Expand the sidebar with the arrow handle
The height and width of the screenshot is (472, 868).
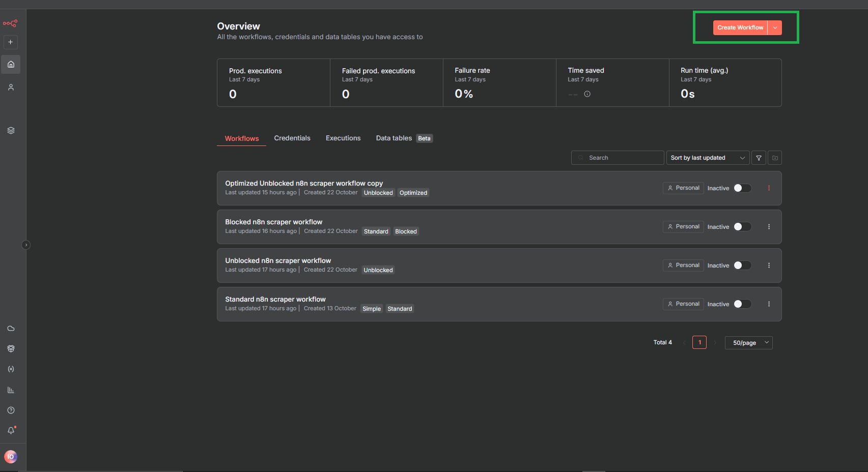coord(26,245)
